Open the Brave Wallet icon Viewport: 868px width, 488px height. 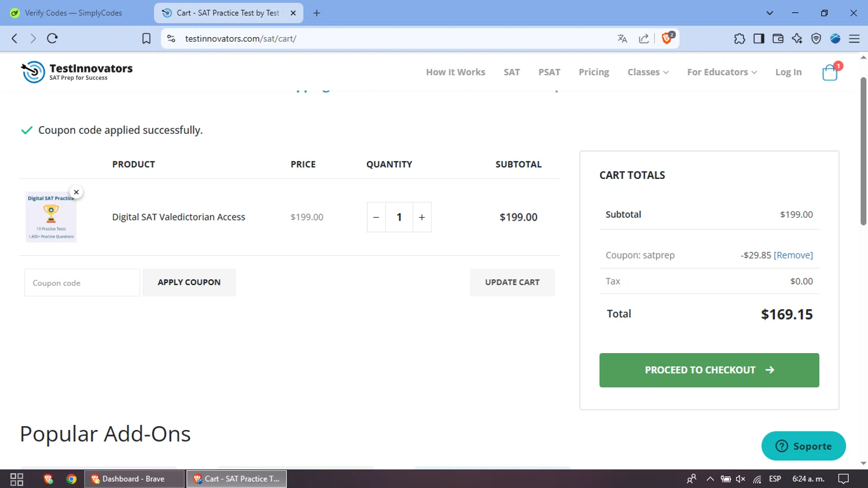coord(778,38)
